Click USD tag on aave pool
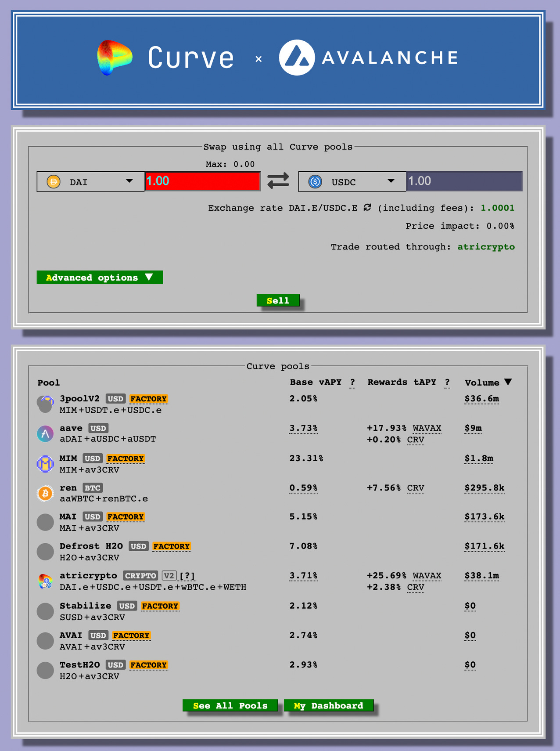The image size is (560, 751). [x=98, y=428]
